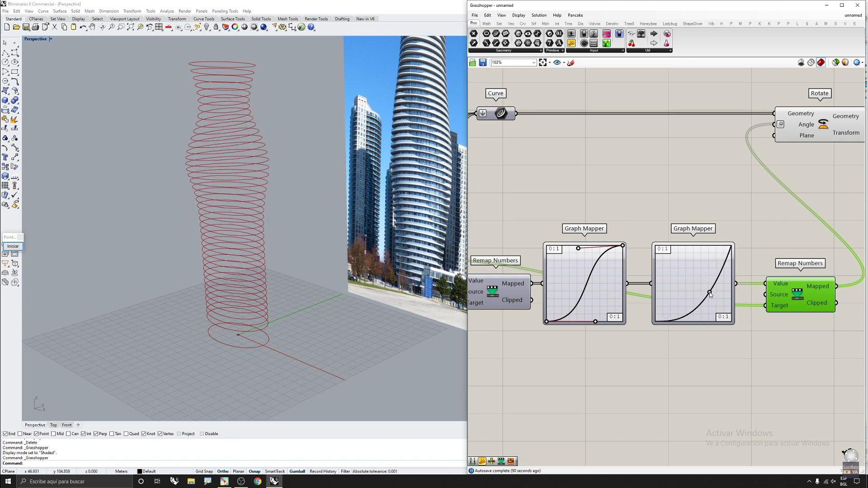Open the zoom extents dropdown arrow in Grasshopper

click(550, 62)
